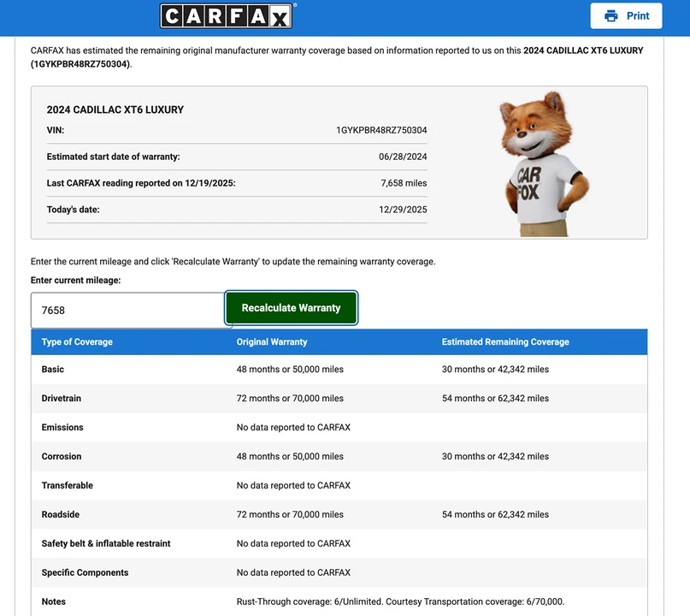Click Basic's remaining '30 months or 42,342 miles'
Image resolution: width=690 pixels, height=616 pixels.
(x=495, y=370)
